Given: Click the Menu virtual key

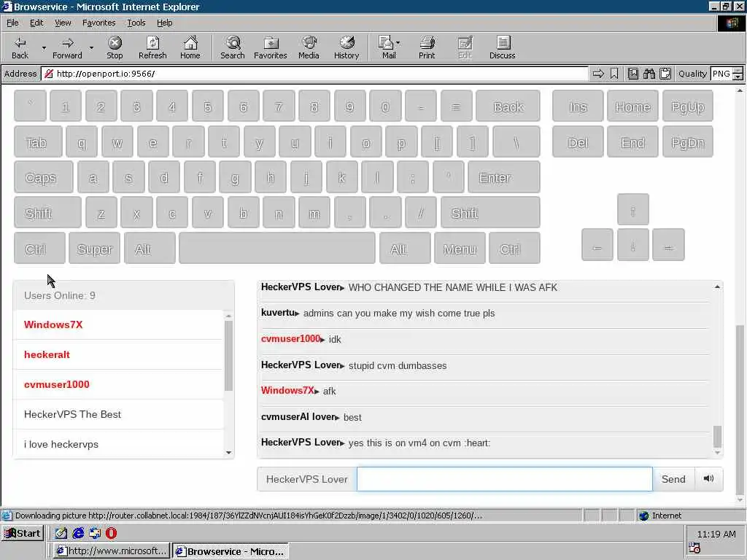Looking at the screenshot, I should [460, 248].
